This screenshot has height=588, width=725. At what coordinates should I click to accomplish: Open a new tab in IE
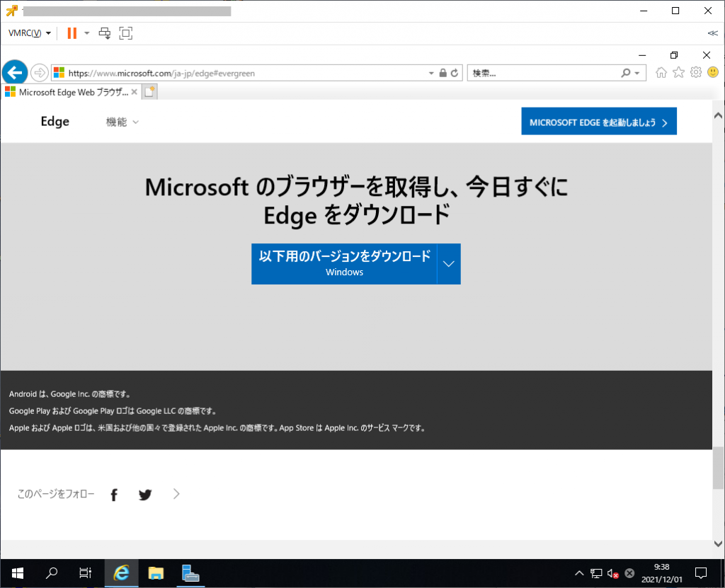(x=149, y=92)
